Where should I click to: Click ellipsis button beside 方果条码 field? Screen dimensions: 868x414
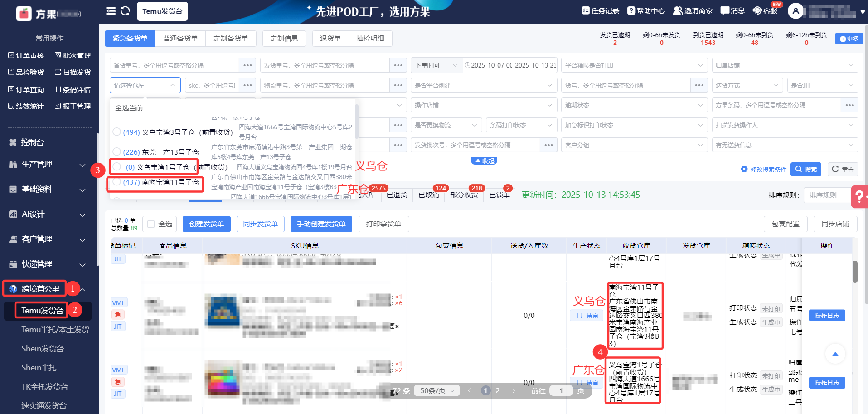pyautogui.click(x=849, y=105)
